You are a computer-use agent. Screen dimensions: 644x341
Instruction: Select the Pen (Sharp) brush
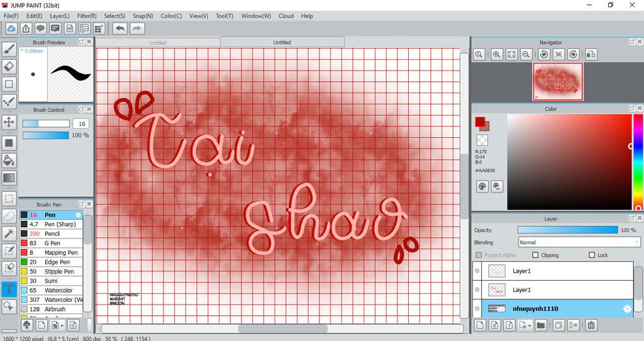52,225
